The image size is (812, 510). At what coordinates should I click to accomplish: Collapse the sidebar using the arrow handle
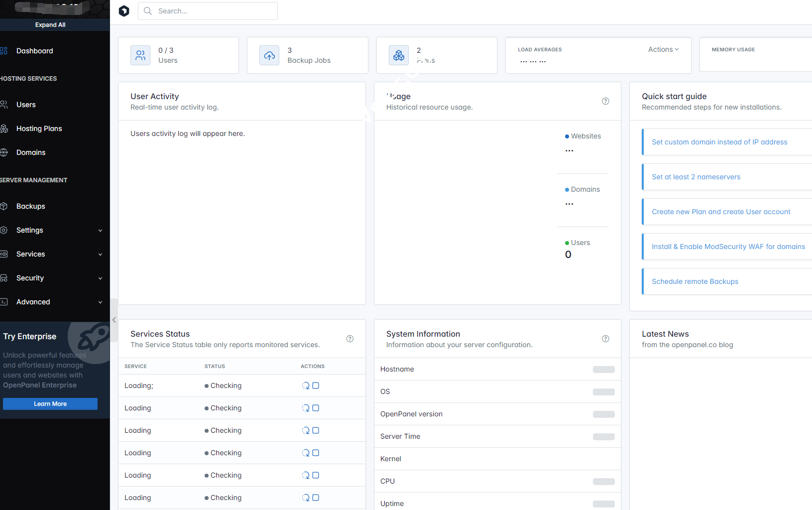pos(114,320)
